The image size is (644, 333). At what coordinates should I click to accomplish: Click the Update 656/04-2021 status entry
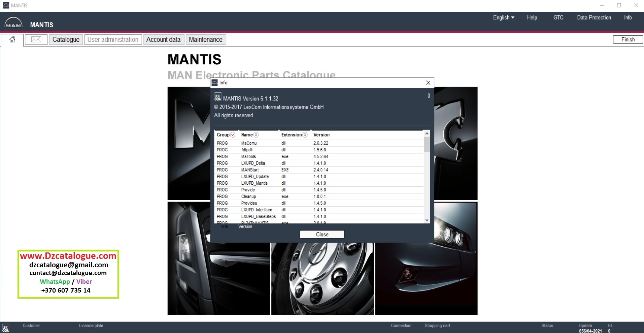590,328
